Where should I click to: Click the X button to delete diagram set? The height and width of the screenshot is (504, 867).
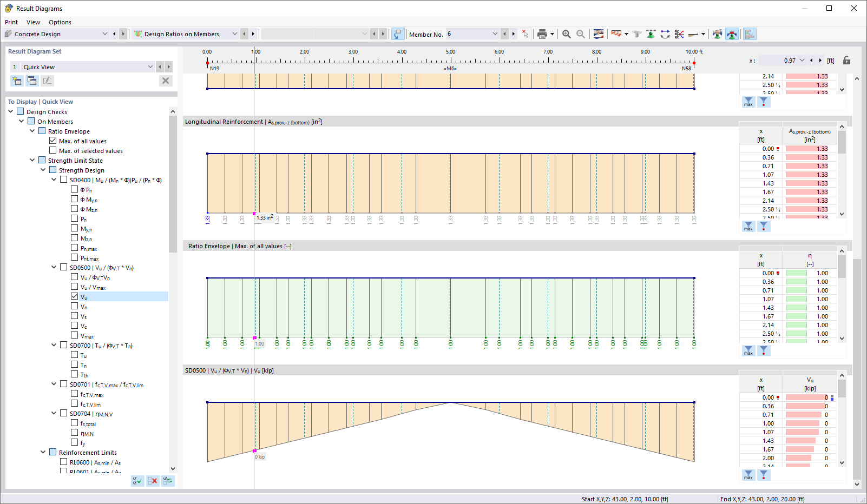coord(166,80)
